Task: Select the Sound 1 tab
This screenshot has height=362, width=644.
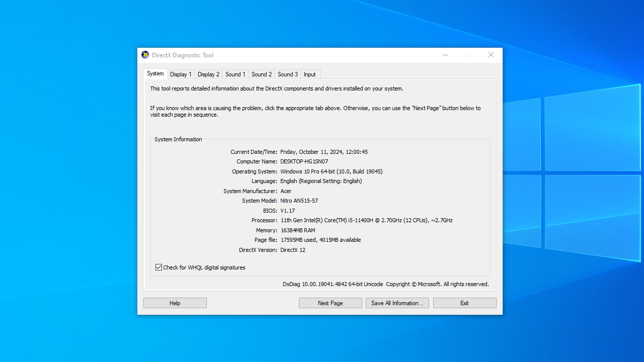Action: 235,74
